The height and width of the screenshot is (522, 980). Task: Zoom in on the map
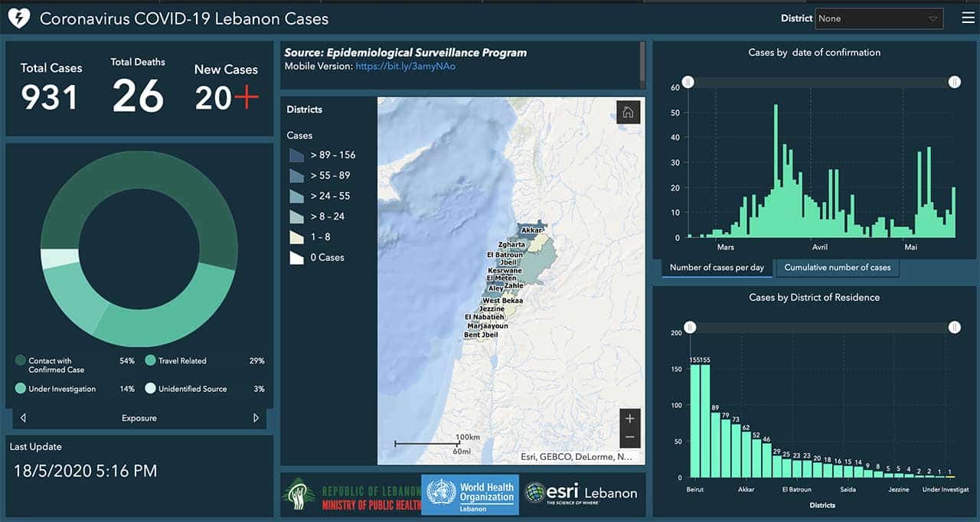[629, 419]
